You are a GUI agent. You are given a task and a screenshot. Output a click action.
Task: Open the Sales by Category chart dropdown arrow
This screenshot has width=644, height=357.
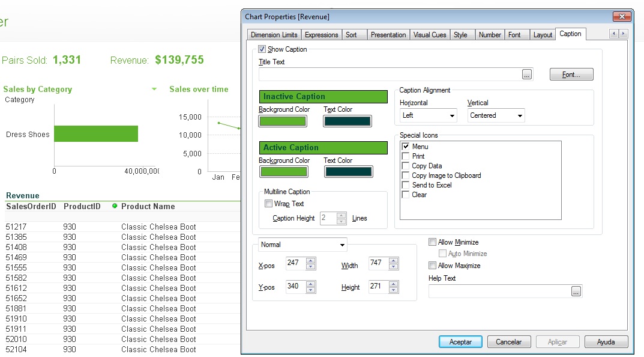coord(154,89)
